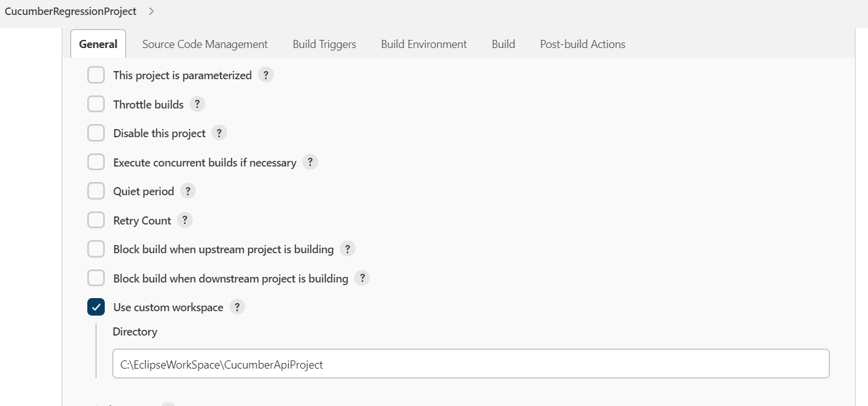
Task: Enable "Quiet period"
Action: (96, 190)
